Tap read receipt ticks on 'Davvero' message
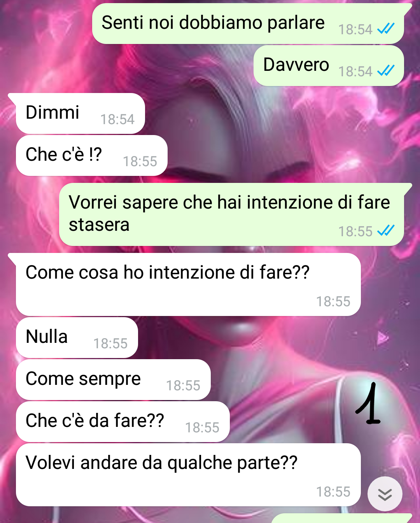Screen dimensions: 420x523 click(386, 71)
